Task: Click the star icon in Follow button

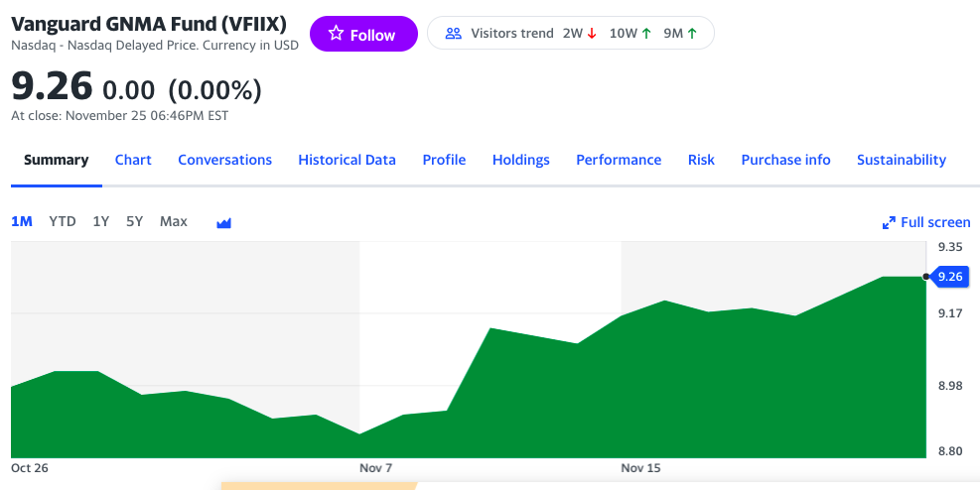Action: coord(337,34)
